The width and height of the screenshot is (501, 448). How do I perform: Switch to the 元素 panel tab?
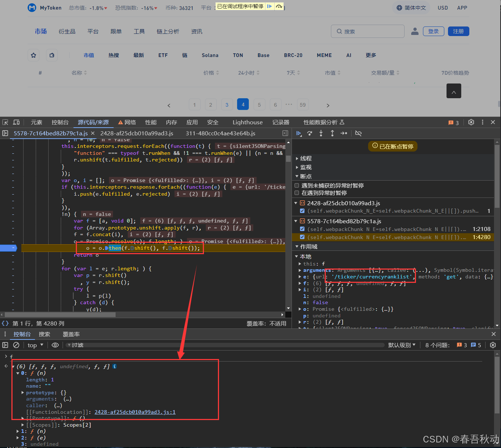click(x=36, y=122)
